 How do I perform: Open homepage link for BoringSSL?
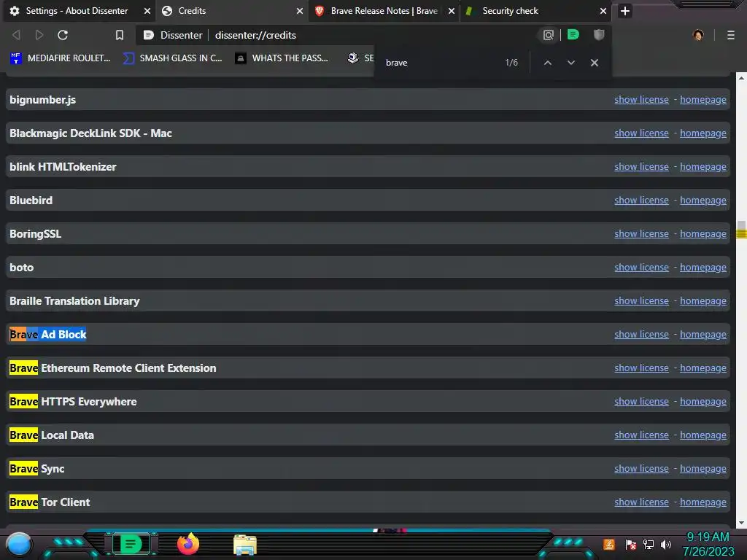point(703,234)
